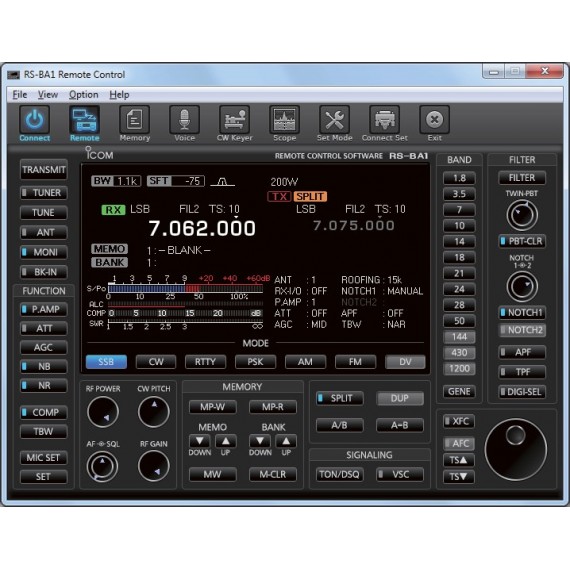Click the Exit toolbar icon
570x570 pixels.
434,120
